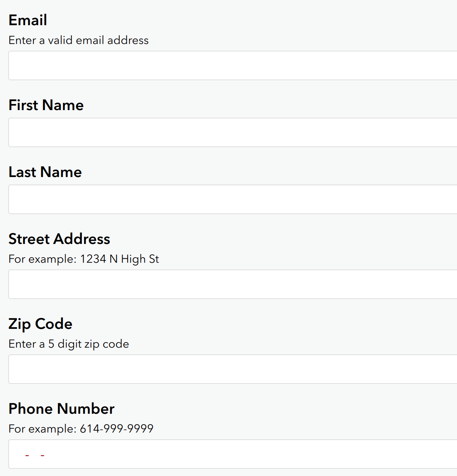
Task: Click the First Name label
Action: [46, 105]
